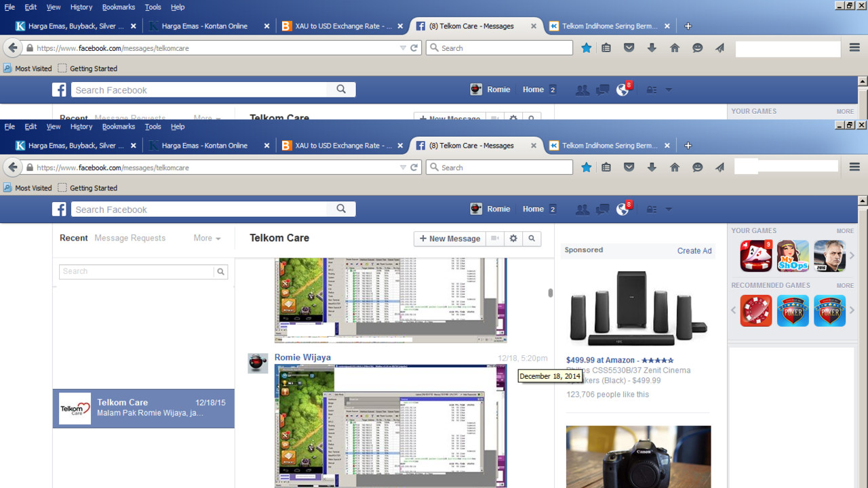Reload the page in front window address bar
Screen dimensions: 868x488
414,167
